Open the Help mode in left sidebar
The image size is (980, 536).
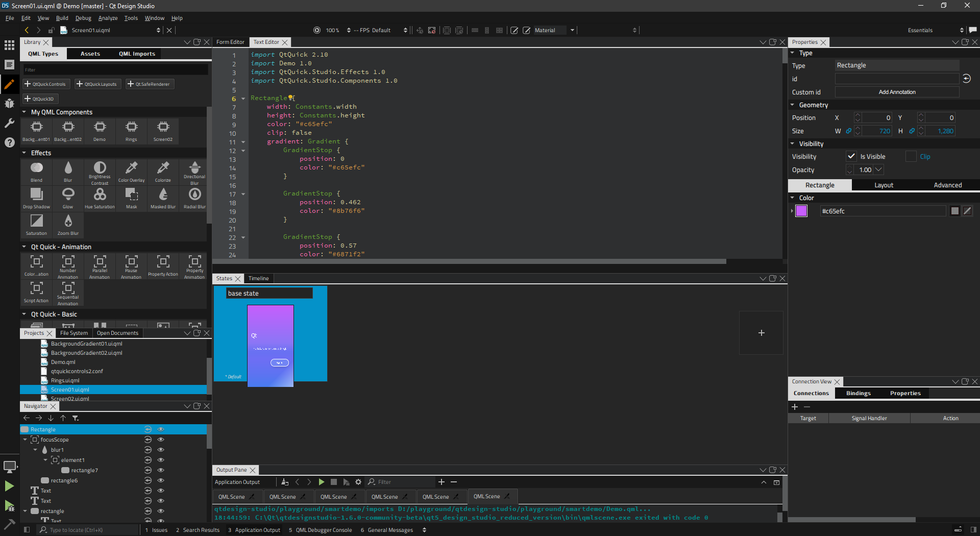[9, 142]
